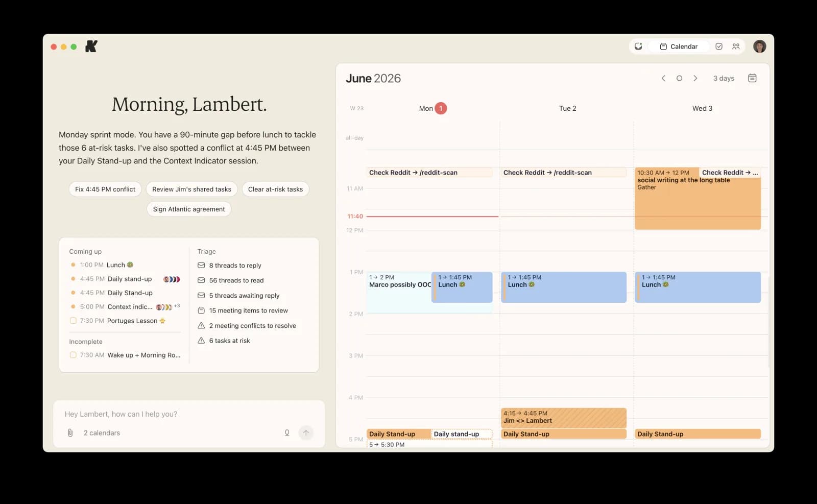The image size is (817, 504).
Task: Click the Fix 4:45 PM conflict button
Action: 105,189
